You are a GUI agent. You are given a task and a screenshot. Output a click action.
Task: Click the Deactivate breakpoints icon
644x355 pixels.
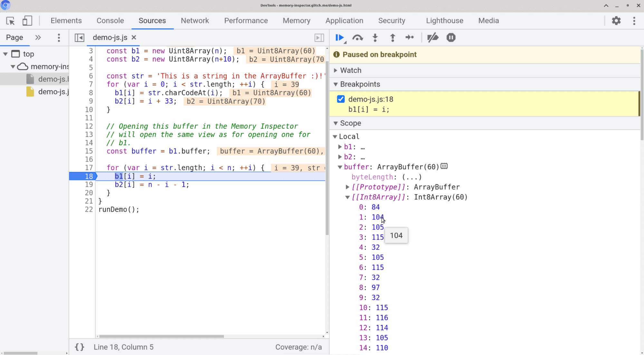(x=433, y=38)
